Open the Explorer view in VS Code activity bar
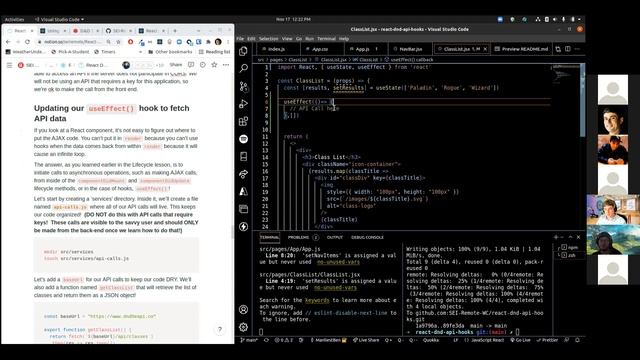640x360 pixels. [244, 51]
